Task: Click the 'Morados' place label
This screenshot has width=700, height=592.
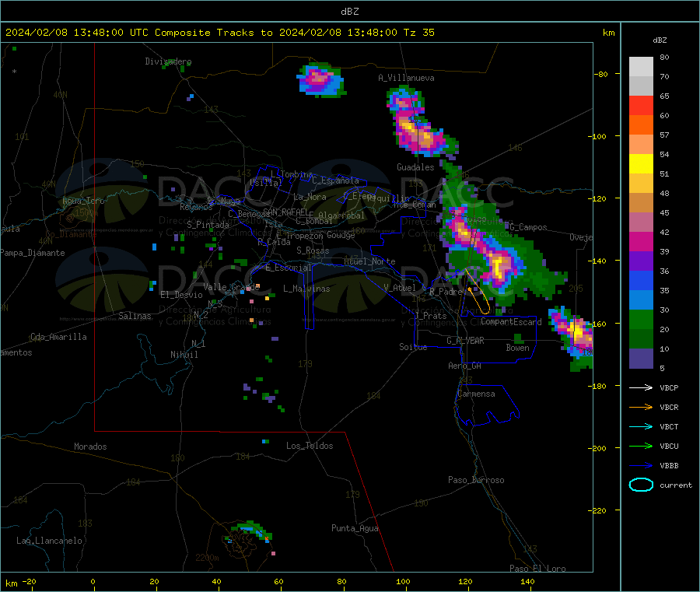Action: click(x=91, y=447)
